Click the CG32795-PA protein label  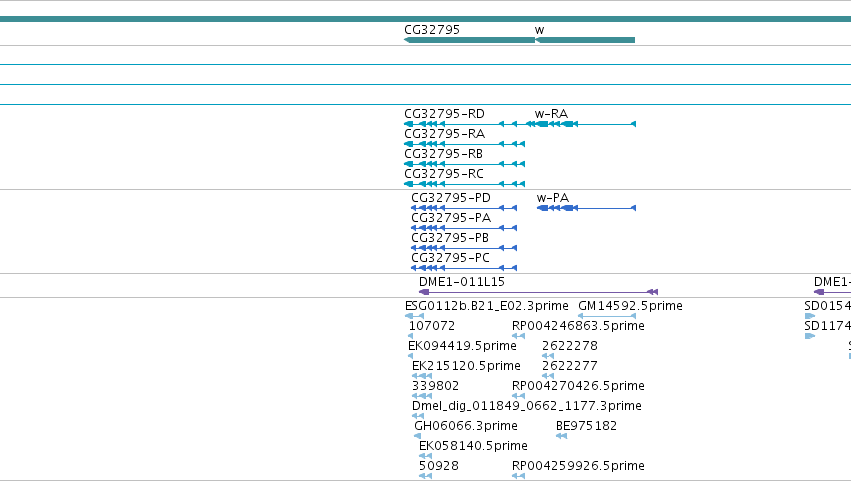click(451, 218)
